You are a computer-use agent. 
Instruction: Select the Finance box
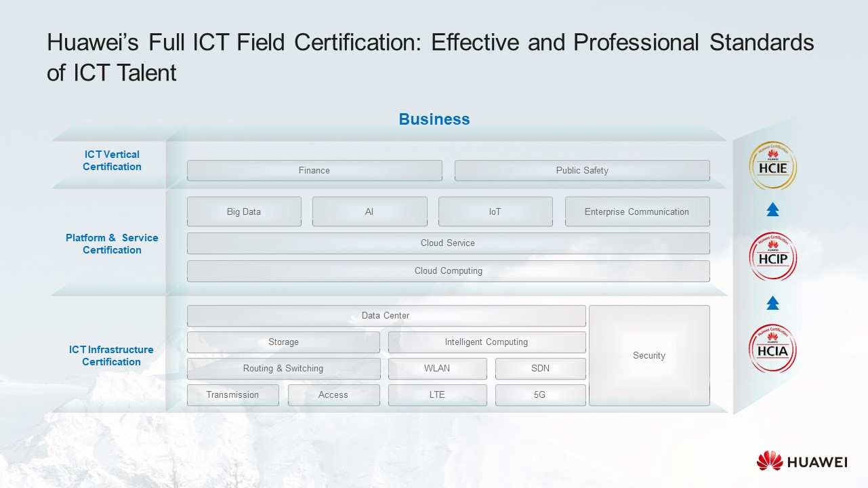(314, 170)
